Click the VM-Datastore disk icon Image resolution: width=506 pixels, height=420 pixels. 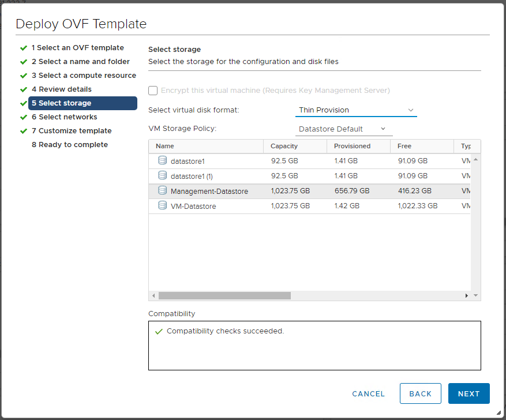pos(162,205)
